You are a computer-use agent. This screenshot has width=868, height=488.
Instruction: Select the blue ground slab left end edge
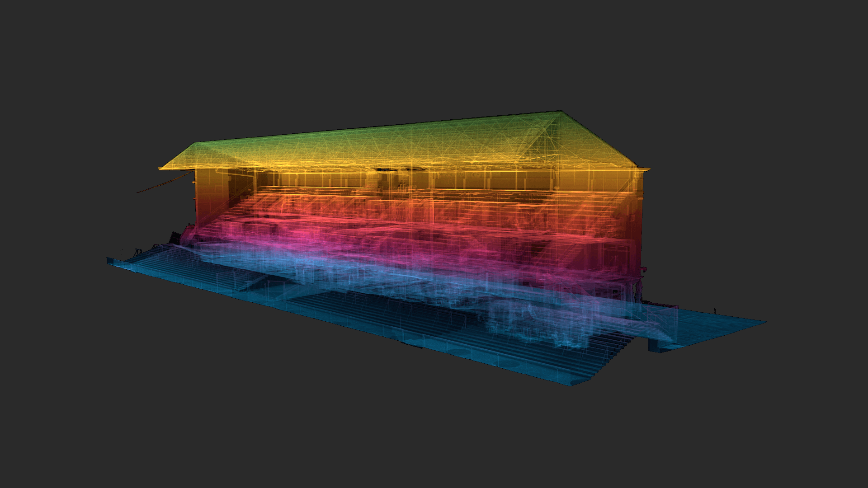110,261
